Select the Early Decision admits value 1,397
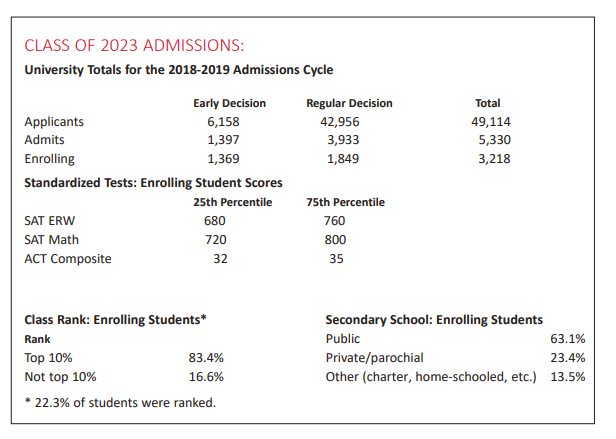616x439 pixels. 224,140
